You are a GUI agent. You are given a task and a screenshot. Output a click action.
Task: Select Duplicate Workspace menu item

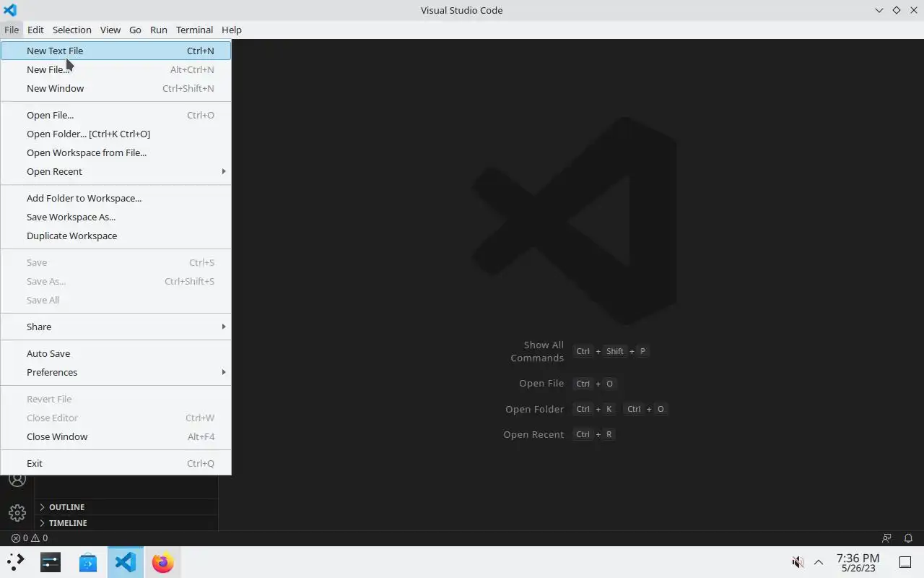115,236
